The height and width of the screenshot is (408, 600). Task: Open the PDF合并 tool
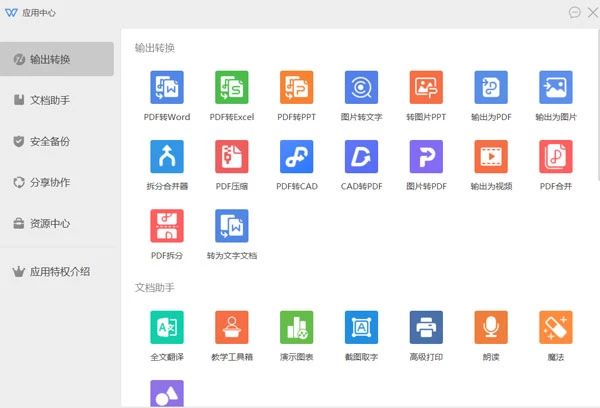pyautogui.click(x=556, y=157)
